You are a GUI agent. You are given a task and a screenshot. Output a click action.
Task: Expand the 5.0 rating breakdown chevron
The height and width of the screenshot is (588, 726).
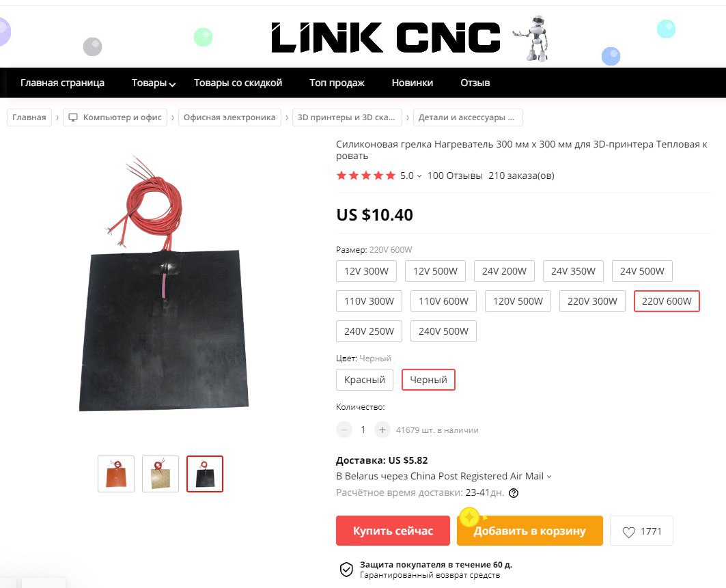pyautogui.click(x=419, y=176)
